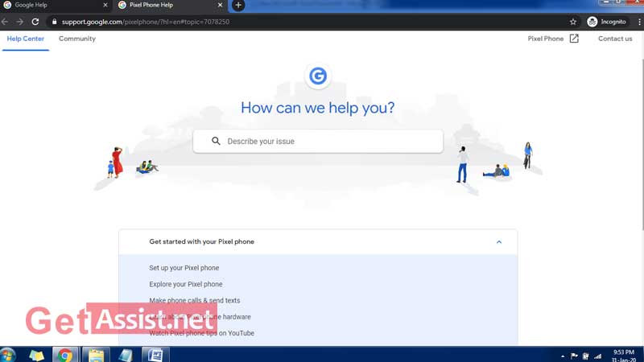This screenshot has height=362, width=644.
Task: Select the Community tab
Action: tap(77, 39)
